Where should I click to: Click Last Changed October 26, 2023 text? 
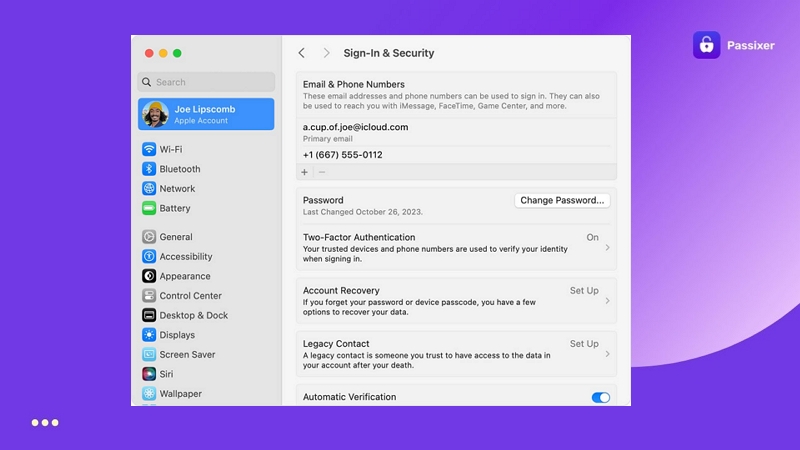coord(363,212)
